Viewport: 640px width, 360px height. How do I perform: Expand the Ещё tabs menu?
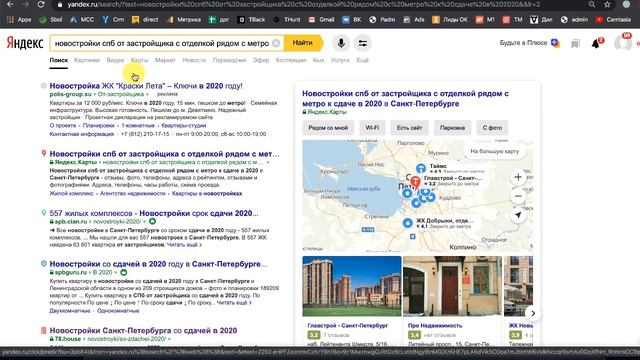pos(362,60)
